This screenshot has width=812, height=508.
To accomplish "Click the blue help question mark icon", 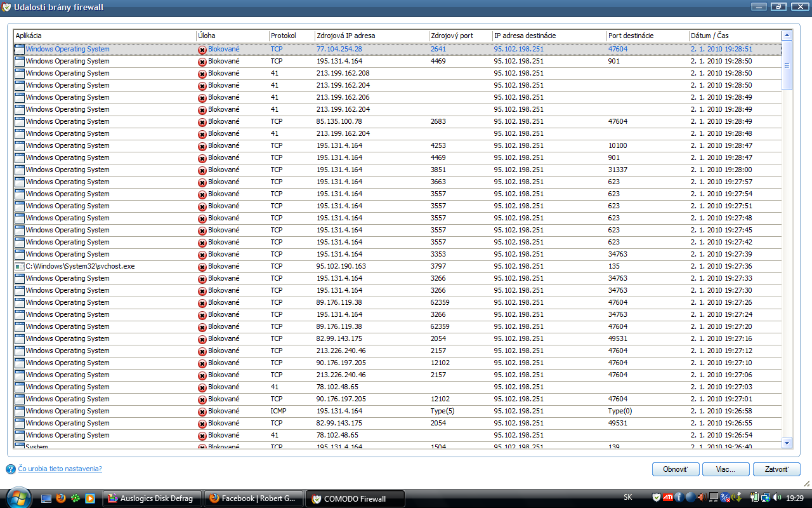I will pos(11,469).
